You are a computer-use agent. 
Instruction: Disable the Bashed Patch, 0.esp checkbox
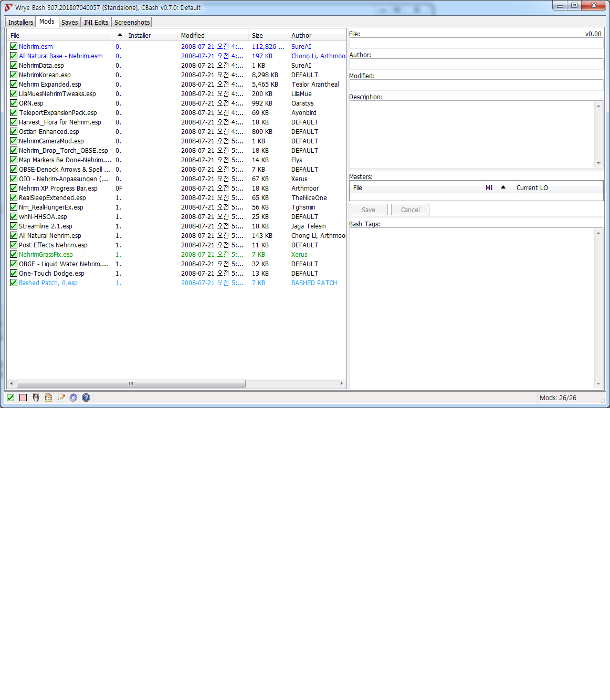click(x=14, y=283)
